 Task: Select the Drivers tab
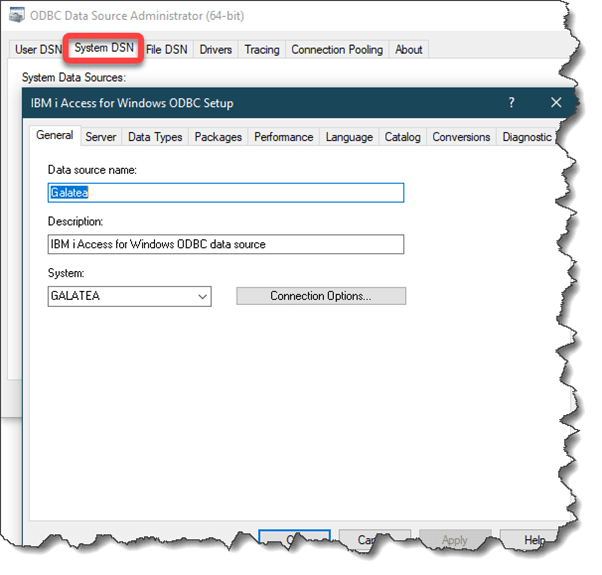(x=216, y=50)
